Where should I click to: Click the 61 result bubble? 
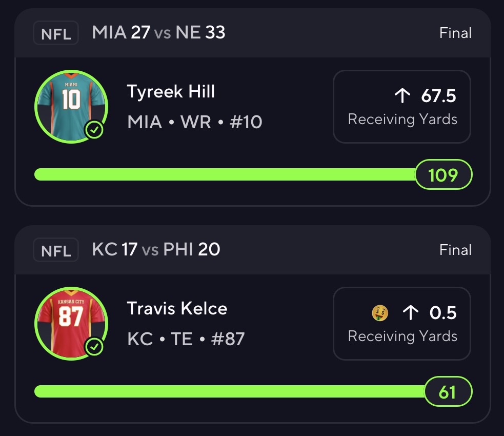[x=448, y=392]
